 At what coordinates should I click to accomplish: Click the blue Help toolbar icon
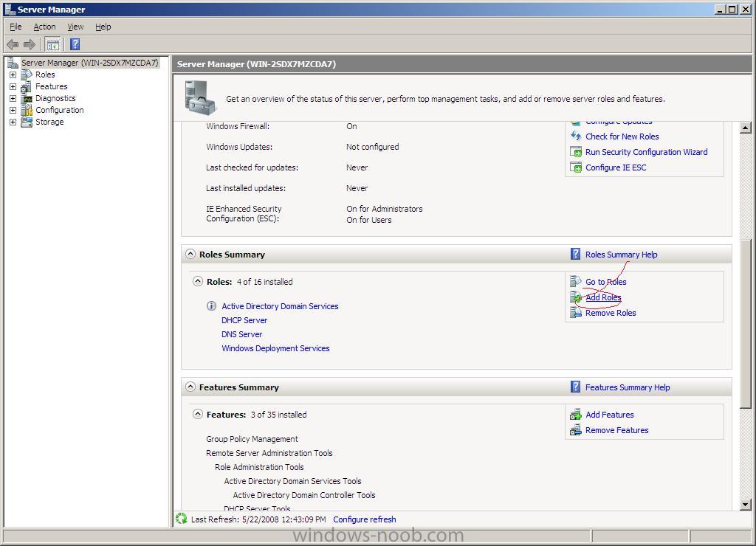click(75, 44)
